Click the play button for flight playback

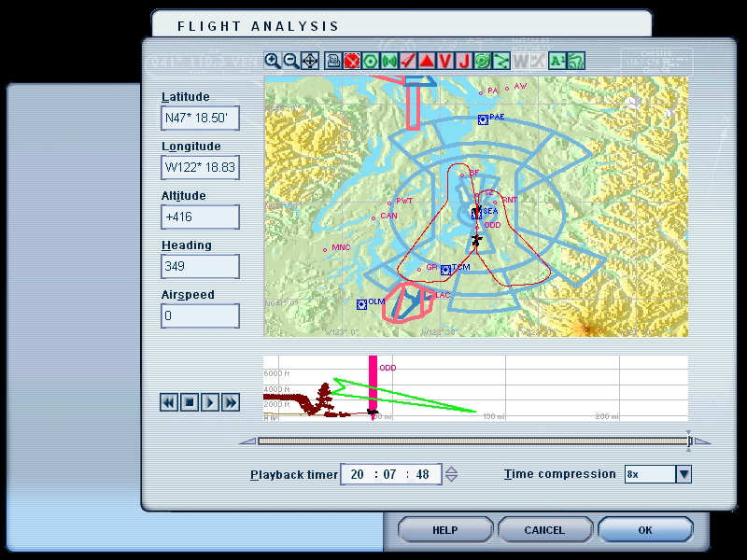210,402
